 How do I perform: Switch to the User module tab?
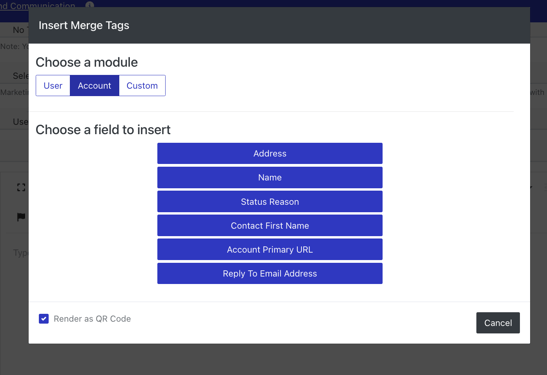coord(53,85)
